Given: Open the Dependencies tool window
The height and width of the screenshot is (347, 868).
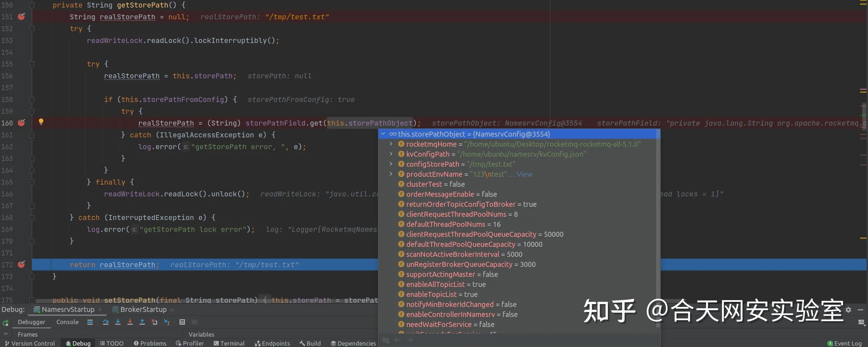Looking at the screenshot, I should (353, 343).
